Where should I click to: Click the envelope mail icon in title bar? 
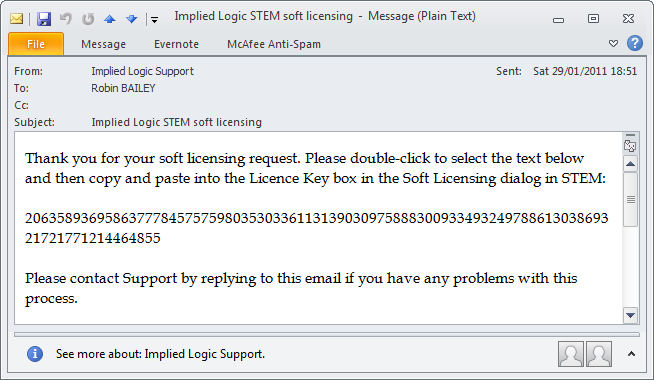(x=16, y=19)
